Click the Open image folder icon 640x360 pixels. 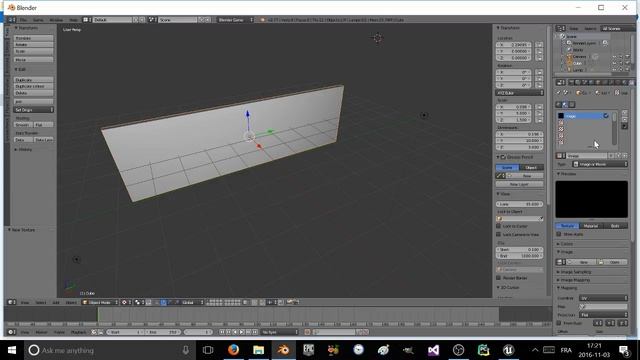click(600, 262)
